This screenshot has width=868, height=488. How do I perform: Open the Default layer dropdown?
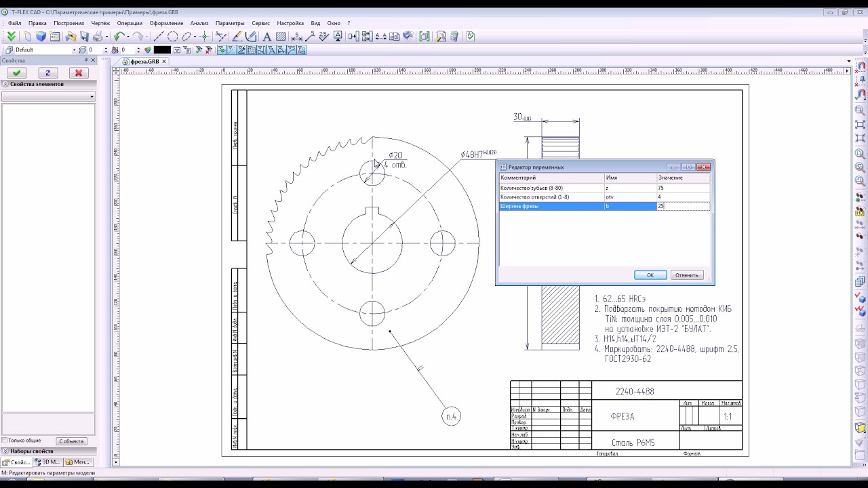[74, 49]
